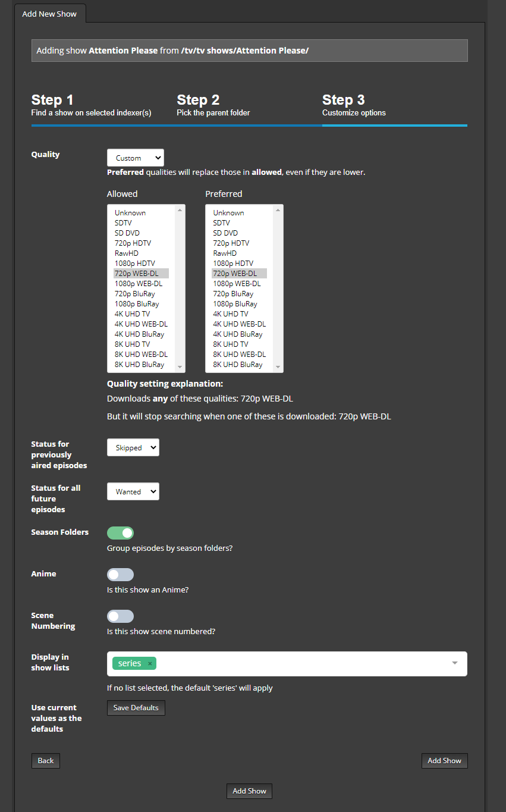This screenshot has width=506, height=812.
Task: Remove the series tag with its x icon
Action: [149, 663]
